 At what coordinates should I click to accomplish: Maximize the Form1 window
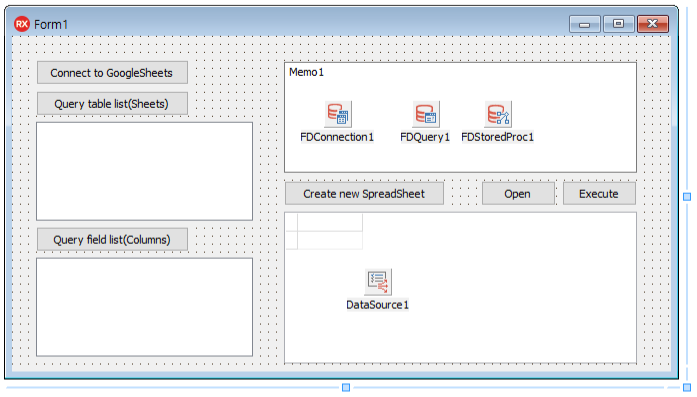[618, 24]
